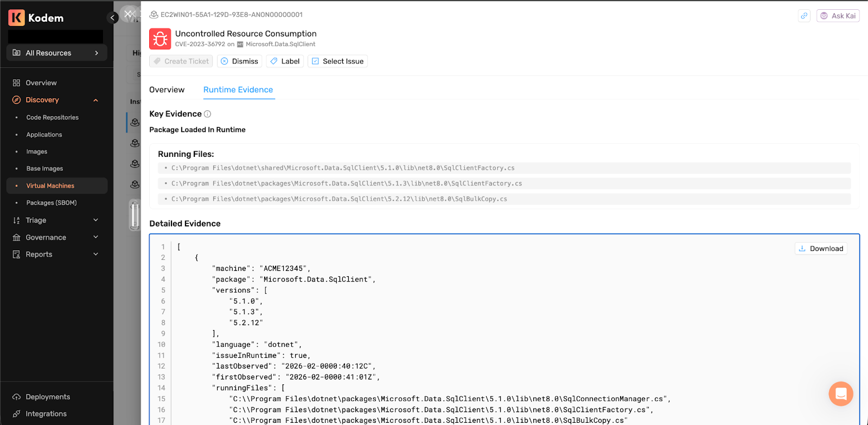The height and width of the screenshot is (425, 868).
Task: Click the All Resources icon
Action: click(x=16, y=53)
